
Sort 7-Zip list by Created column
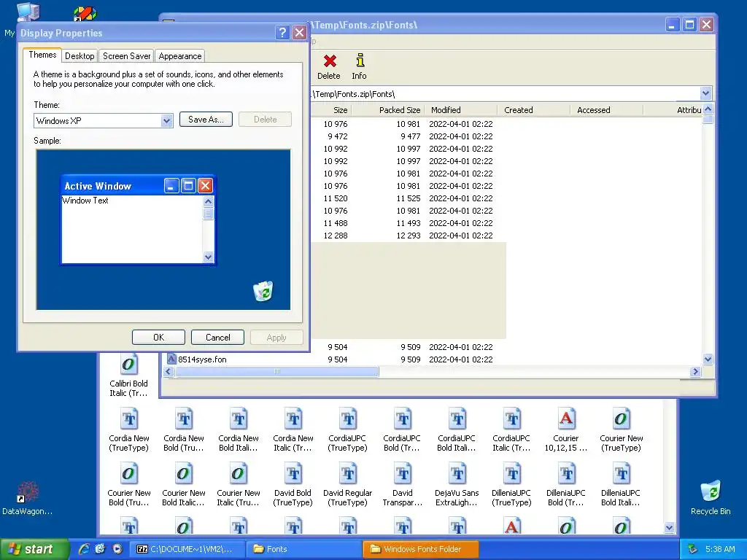533,110
